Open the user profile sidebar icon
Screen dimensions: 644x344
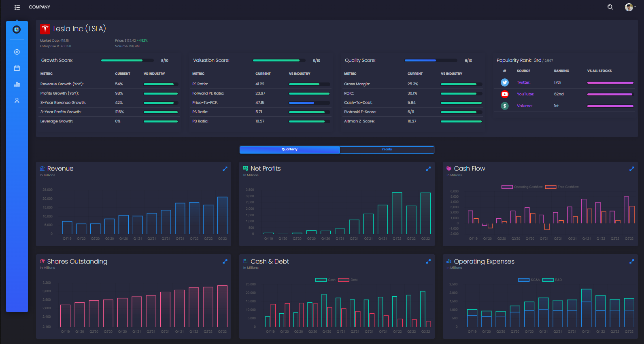[x=17, y=100]
